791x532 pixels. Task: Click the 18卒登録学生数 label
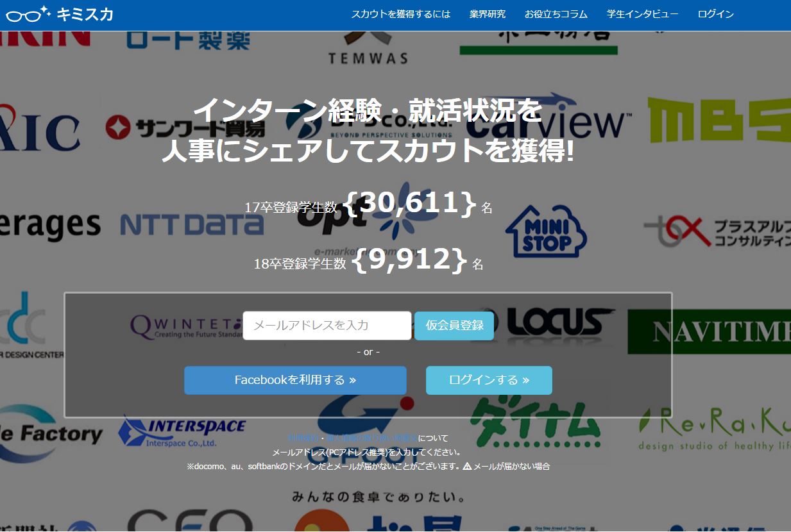pos(300,263)
